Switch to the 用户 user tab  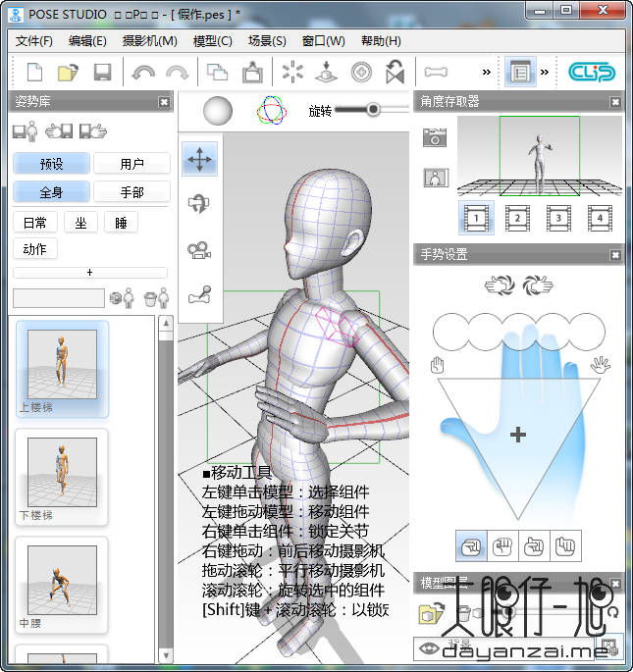pyautogui.click(x=132, y=163)
